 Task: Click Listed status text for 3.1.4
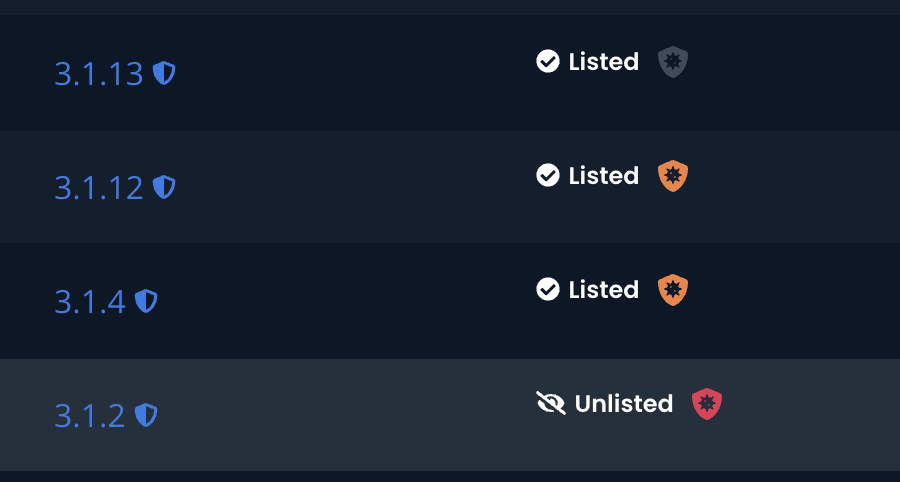(x=603, y=290)
